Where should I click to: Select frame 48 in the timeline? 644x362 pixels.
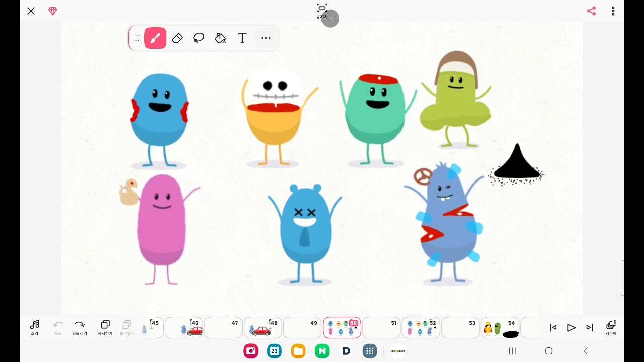[263, 328]
